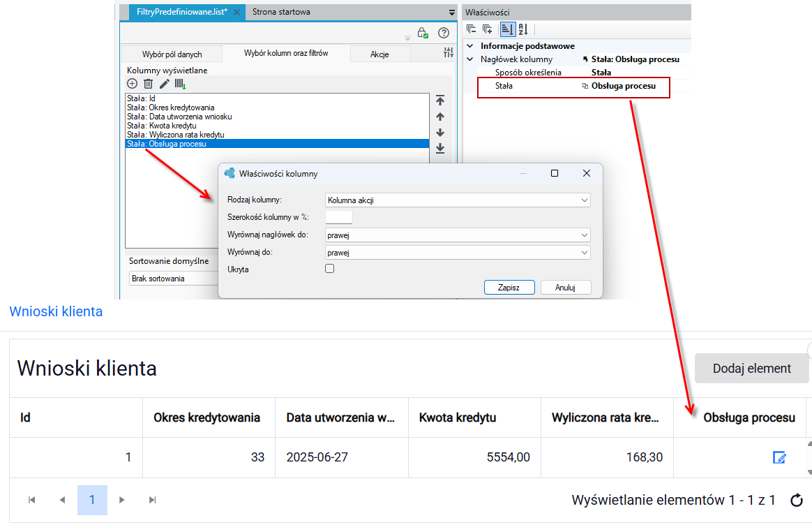Click the lock icon with green check

click(x=423, y=34)
